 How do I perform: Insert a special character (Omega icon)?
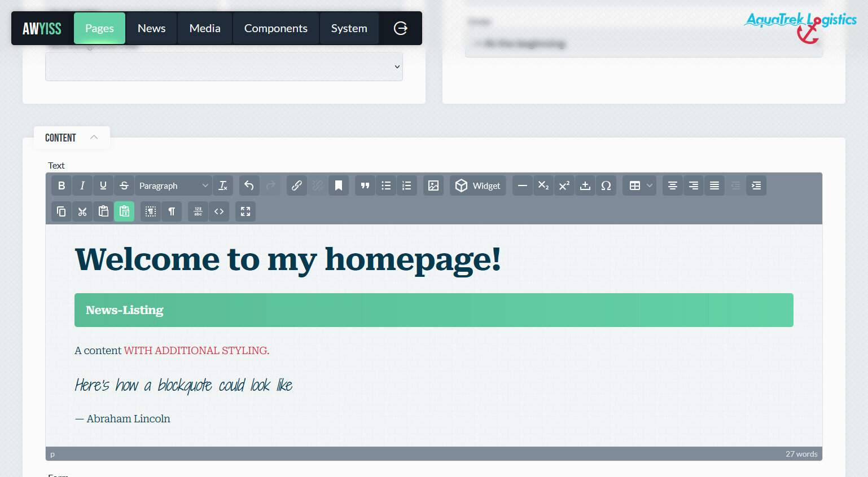(606, 185)
